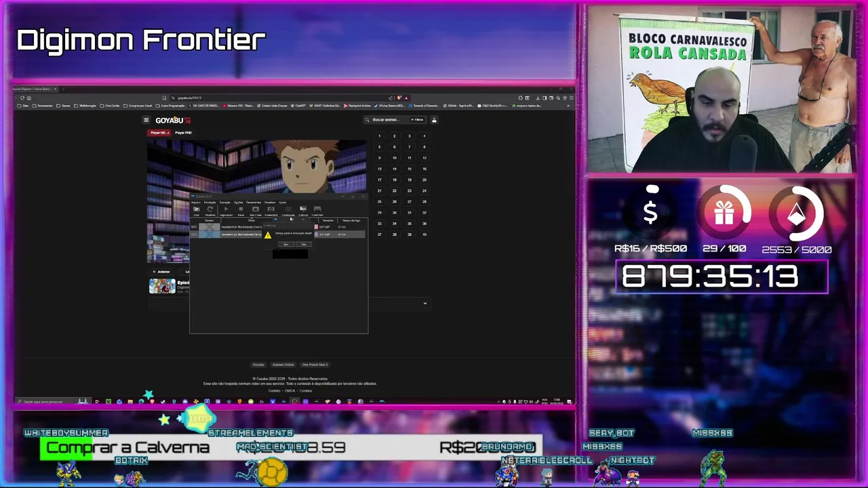The height and width of the screenshot is (488, 868).
Task: Open the Contato footer link
Action: pyautogui.click(x=274, y=390)
